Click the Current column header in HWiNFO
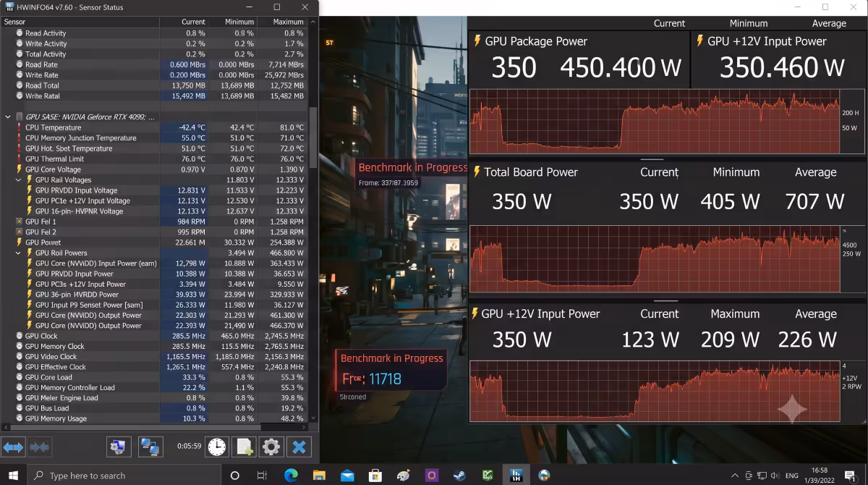The width and height of the screenshot is (868, 485). 183,22
